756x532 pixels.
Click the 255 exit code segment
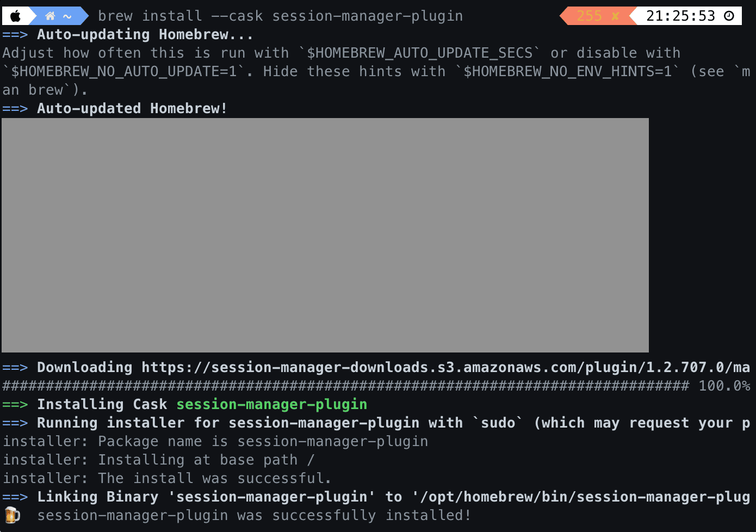click(x=589, y=16)
